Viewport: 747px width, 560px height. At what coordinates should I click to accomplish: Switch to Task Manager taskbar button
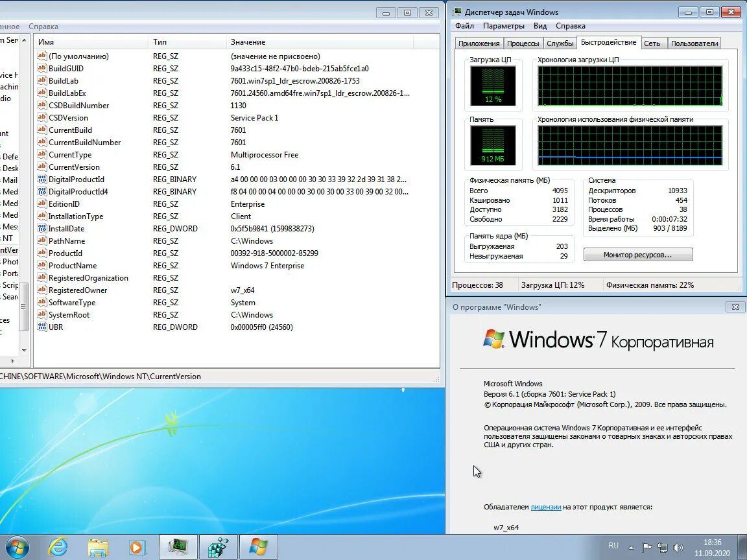coord(178,548)
